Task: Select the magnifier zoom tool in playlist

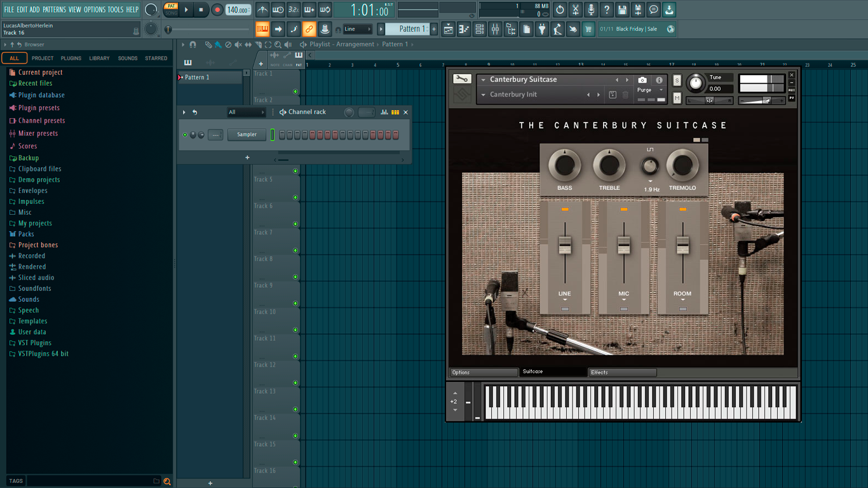Action: click(x=278, y=44)
